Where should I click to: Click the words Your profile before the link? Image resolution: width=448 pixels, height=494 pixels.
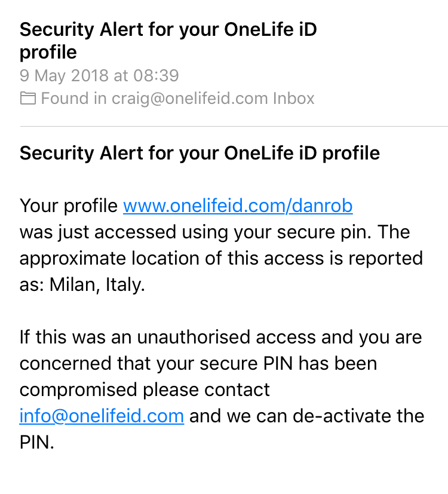69,206
